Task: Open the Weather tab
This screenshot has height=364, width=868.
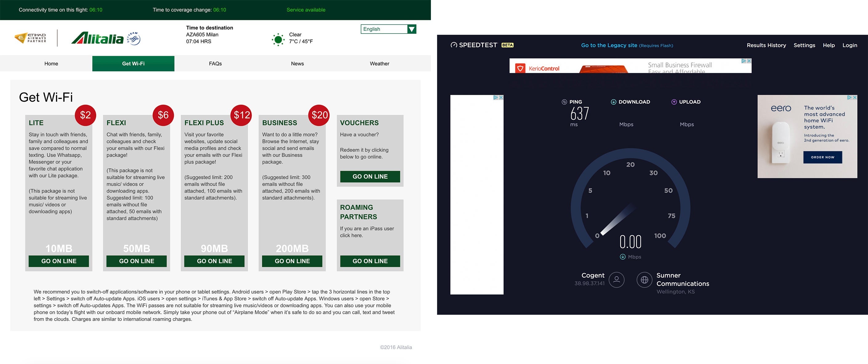Action: tap(380, 64)
